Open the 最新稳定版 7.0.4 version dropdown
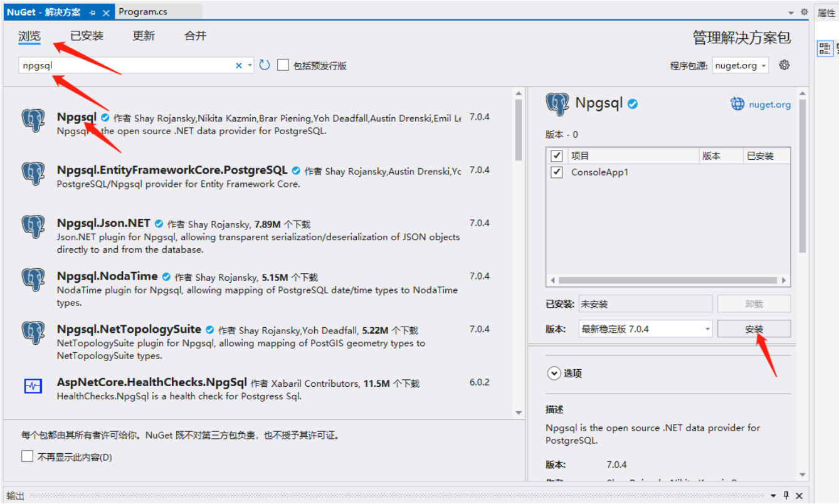 point(645,329)
